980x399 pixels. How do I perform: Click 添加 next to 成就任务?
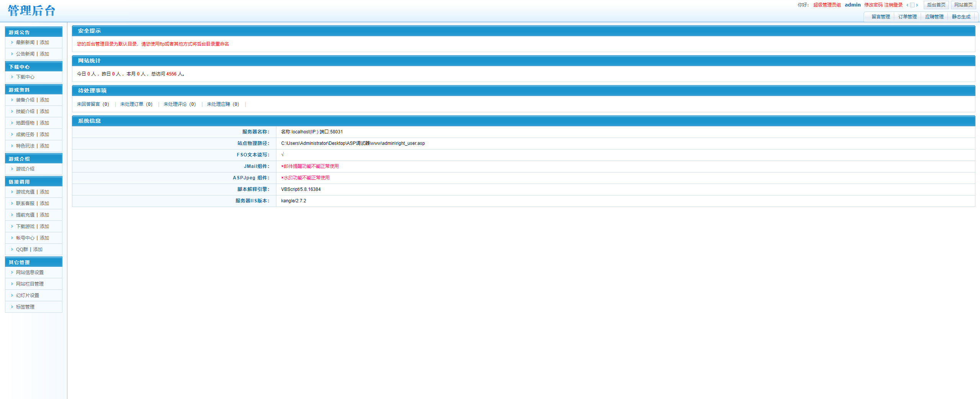44,135
